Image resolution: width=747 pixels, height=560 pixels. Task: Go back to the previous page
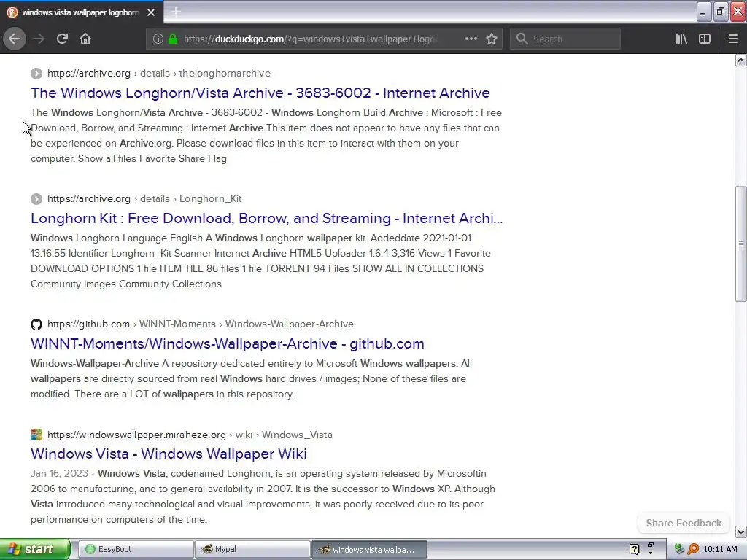pos(15,39)
